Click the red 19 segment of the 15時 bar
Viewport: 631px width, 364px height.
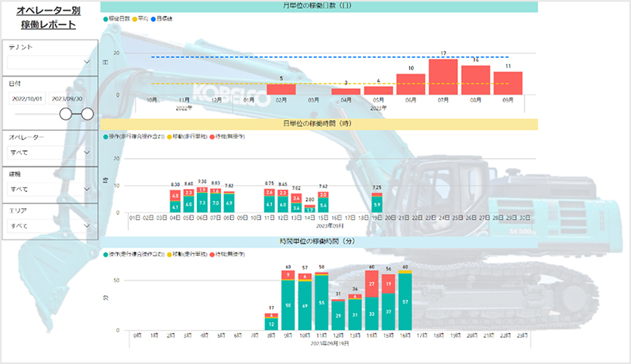click(x=388, y=284)
